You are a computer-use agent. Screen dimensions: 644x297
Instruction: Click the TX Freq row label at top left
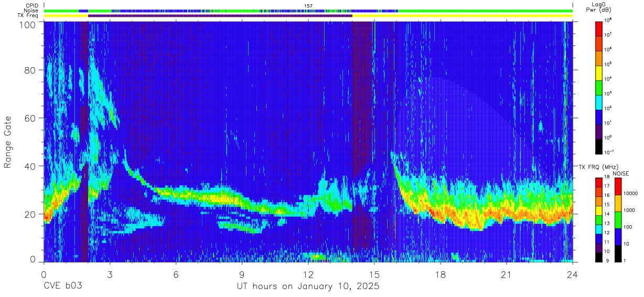point(28,16)
